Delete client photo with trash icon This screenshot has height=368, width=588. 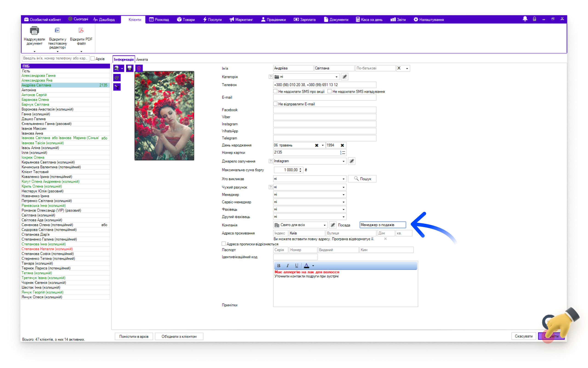[x=139, y=68]
